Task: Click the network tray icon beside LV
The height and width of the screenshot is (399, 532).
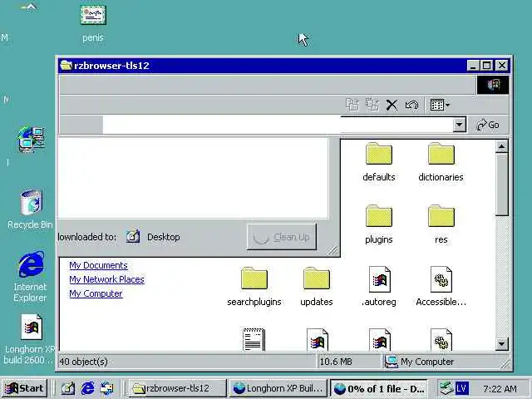Action: [446, 388]
